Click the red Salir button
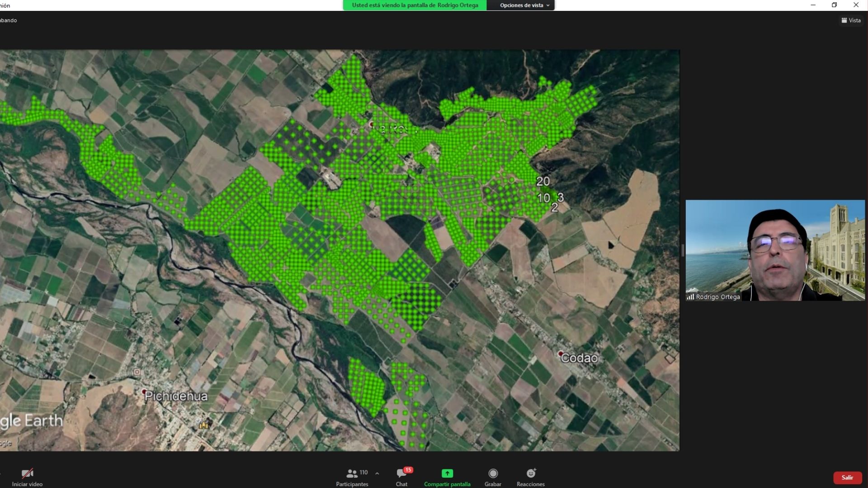Screen dimensions: 868x488 pyautogui.click(x=847, y=478)
